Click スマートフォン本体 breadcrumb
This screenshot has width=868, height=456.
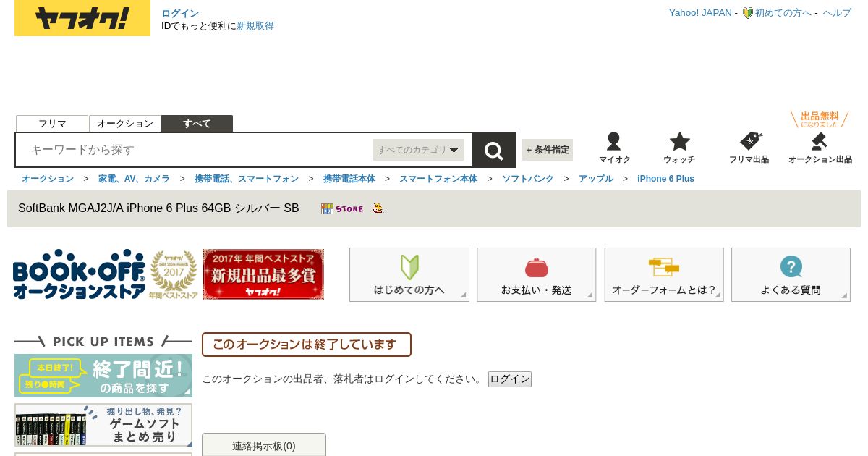pos(438,179)
